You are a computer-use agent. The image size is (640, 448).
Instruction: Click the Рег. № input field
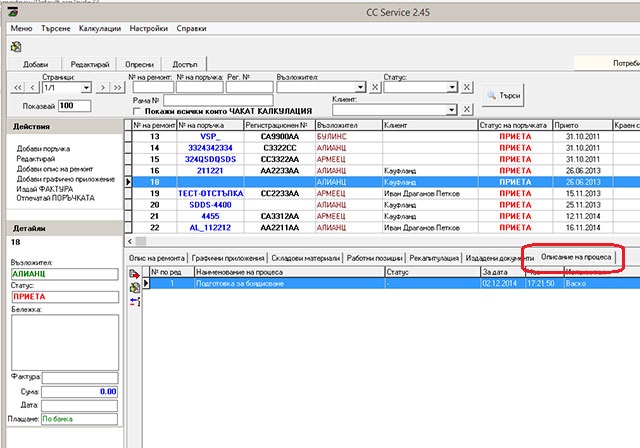click(249, 87)
